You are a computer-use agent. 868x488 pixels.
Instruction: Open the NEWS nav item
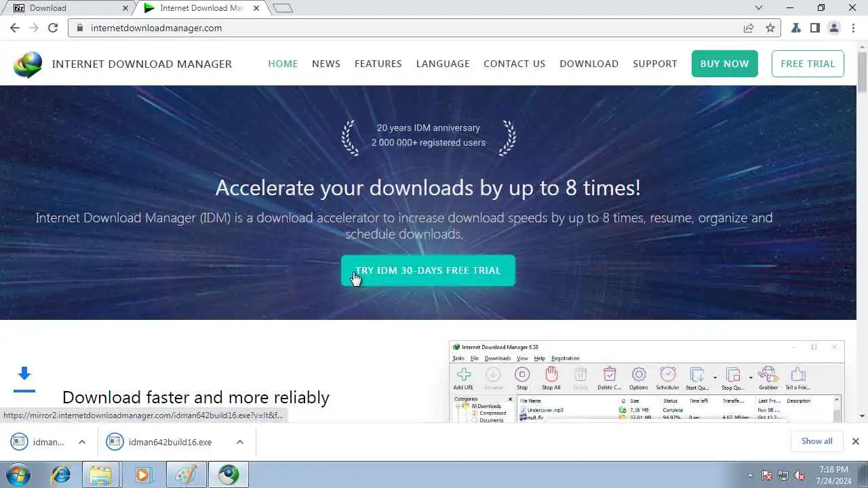(x=326, y=64)
